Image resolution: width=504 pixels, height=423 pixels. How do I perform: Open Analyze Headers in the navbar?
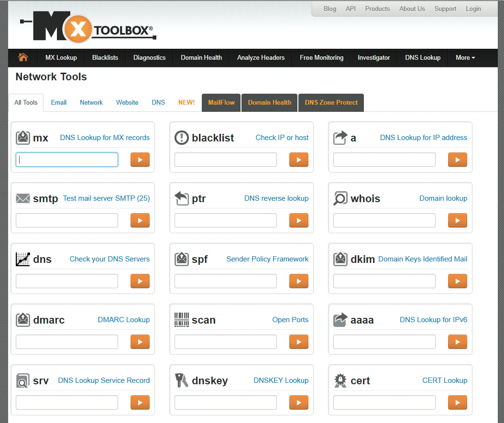click(x=261, y=57)
